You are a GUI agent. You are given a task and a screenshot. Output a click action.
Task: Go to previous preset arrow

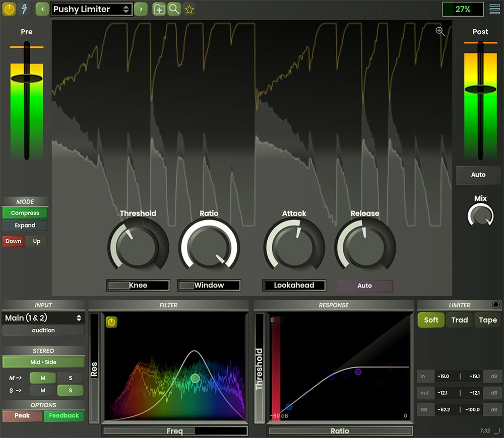point(42,9)
